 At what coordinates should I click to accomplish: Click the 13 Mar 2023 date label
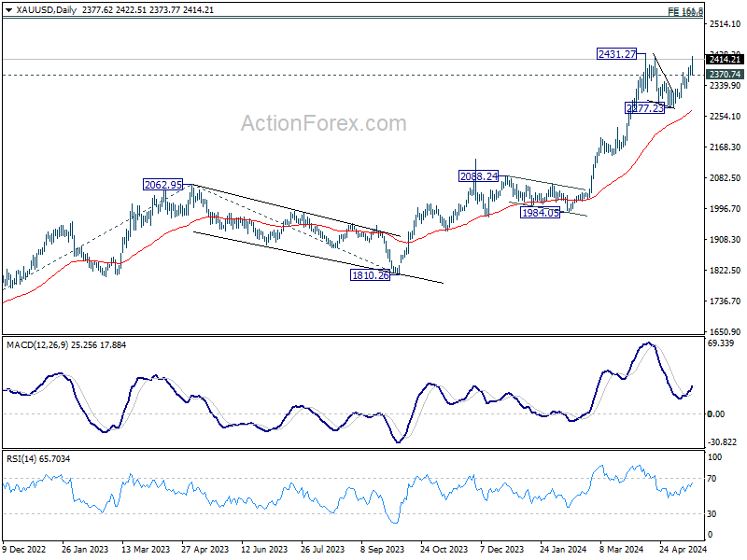146,549
